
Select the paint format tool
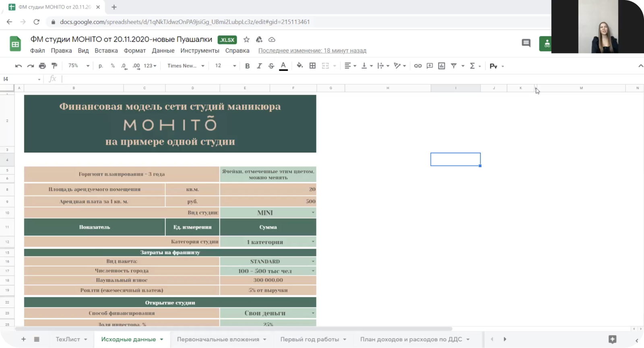pos(54,66)
